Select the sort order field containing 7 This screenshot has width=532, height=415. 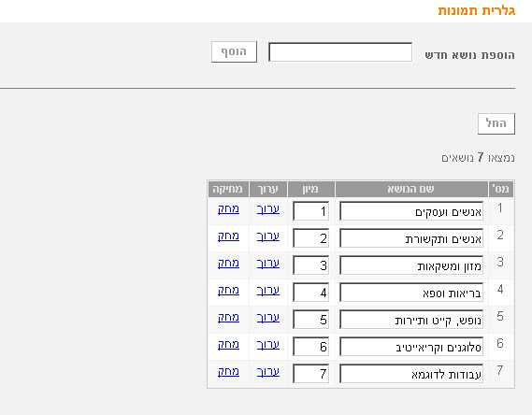click(310, 374)
